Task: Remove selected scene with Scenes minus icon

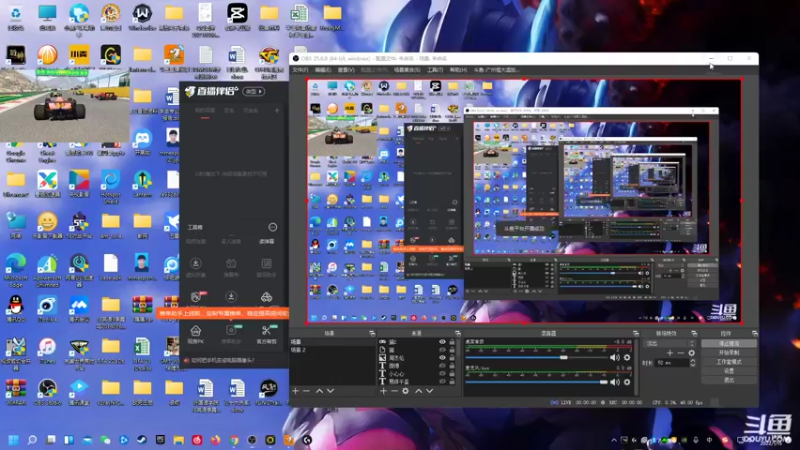Action: click(306, 391)
